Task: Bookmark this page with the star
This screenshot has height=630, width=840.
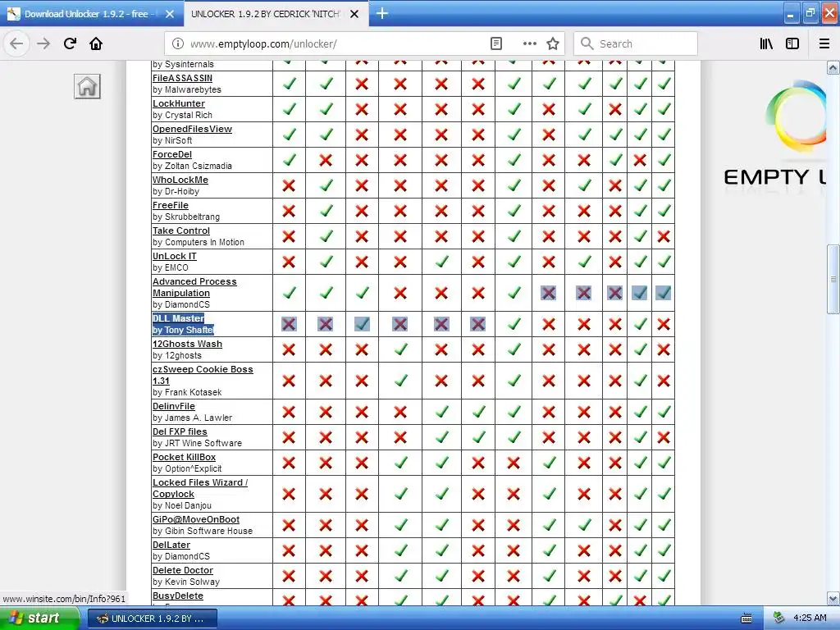Action: 553,43
